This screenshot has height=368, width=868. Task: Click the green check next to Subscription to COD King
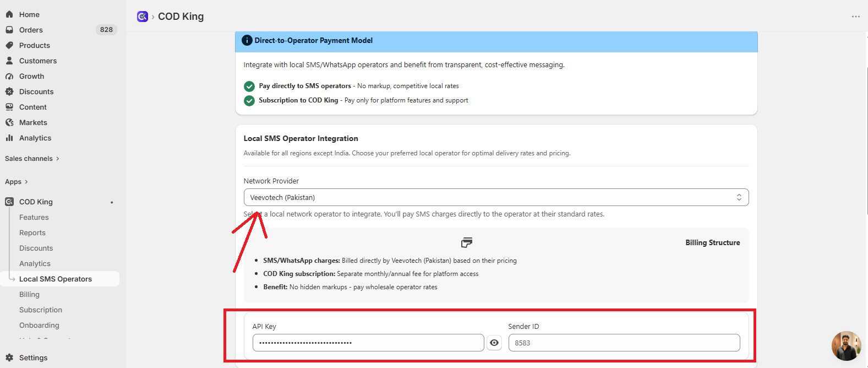249,100
